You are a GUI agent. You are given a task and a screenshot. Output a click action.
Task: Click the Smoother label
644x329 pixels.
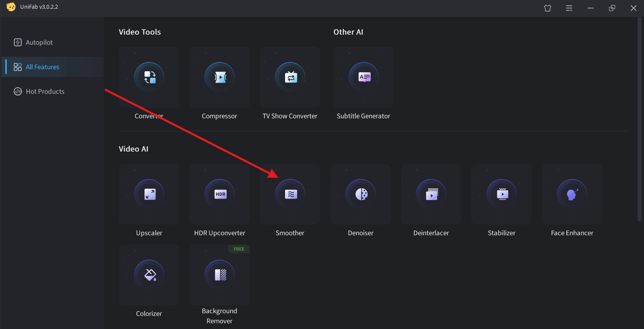(290, 233)
